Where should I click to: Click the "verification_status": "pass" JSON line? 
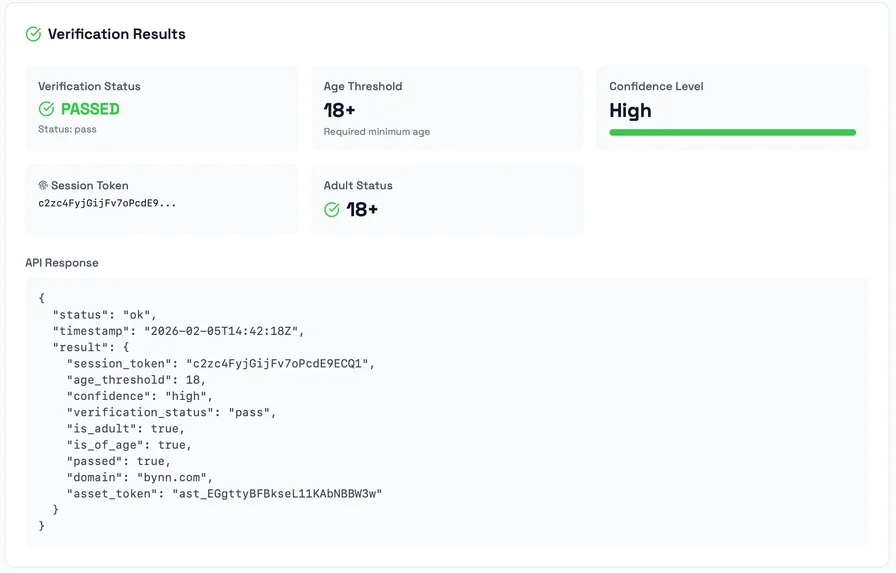tap(171, 412)
